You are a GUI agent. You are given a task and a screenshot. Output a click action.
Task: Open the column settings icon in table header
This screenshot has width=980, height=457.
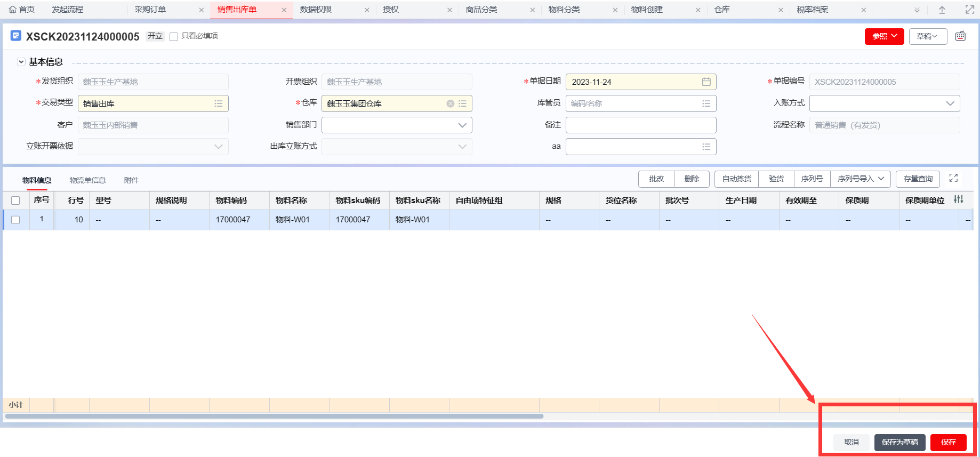958,199
